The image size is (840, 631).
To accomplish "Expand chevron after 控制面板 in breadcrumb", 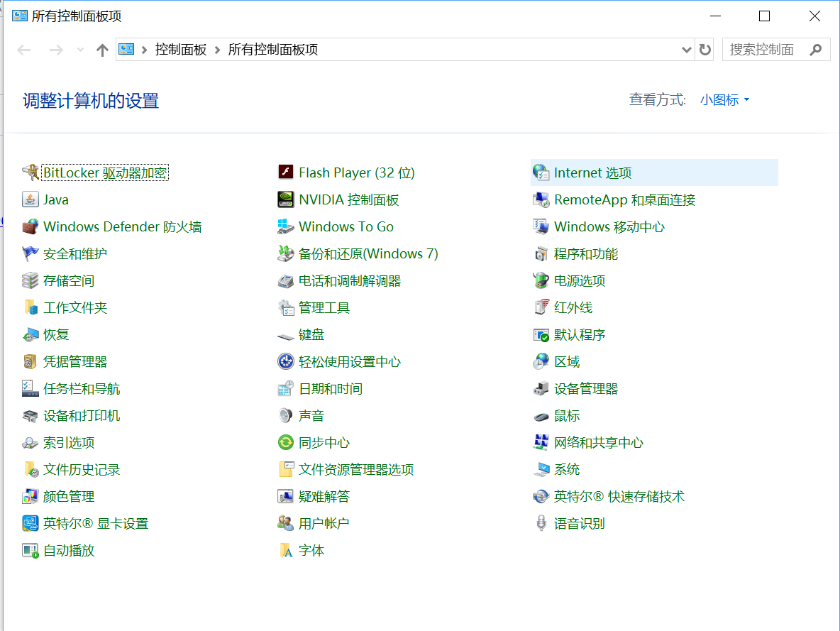I will [x=218, y=50].
